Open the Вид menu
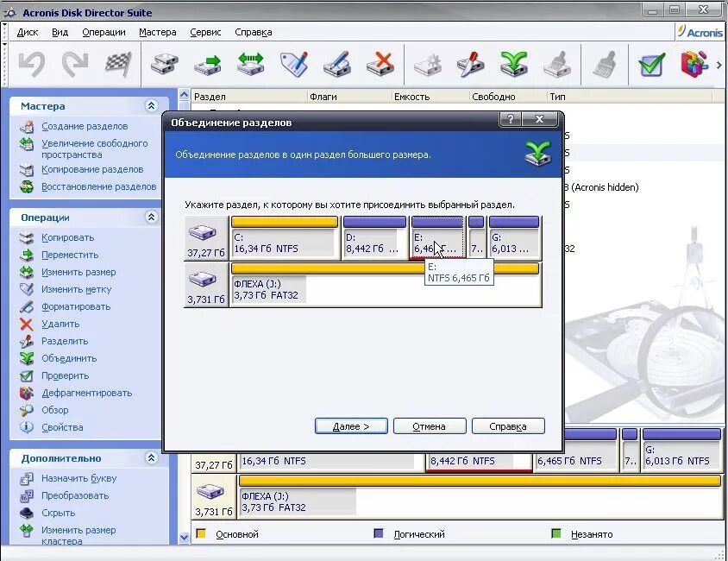728x561 pixels. (x=60, y=32)
